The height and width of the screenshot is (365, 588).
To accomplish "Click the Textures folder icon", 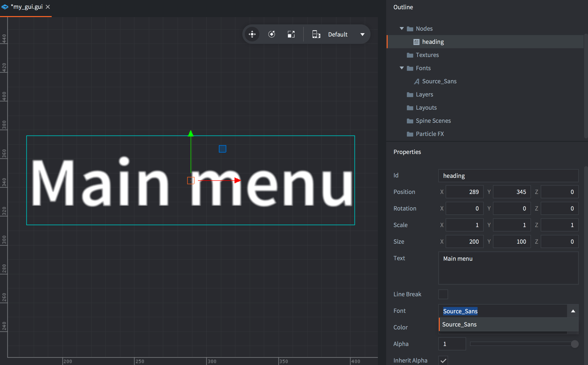I will click(x=410, y=55).
